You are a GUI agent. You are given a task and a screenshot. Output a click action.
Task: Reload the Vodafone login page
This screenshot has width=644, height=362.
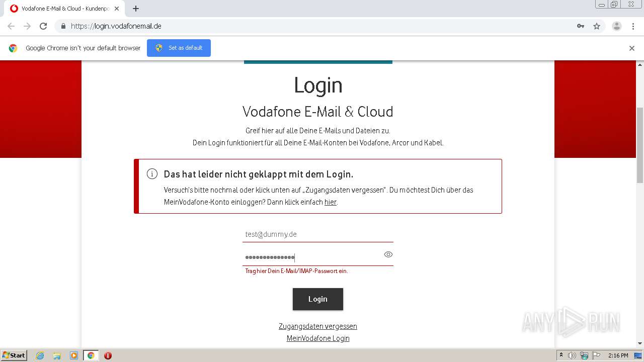click(x=43, y=26)
